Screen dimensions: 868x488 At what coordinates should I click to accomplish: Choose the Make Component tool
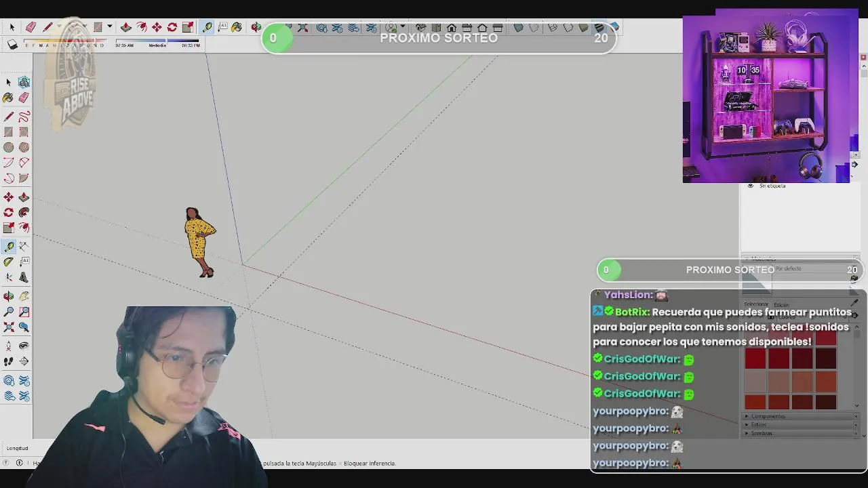[24, 83]
